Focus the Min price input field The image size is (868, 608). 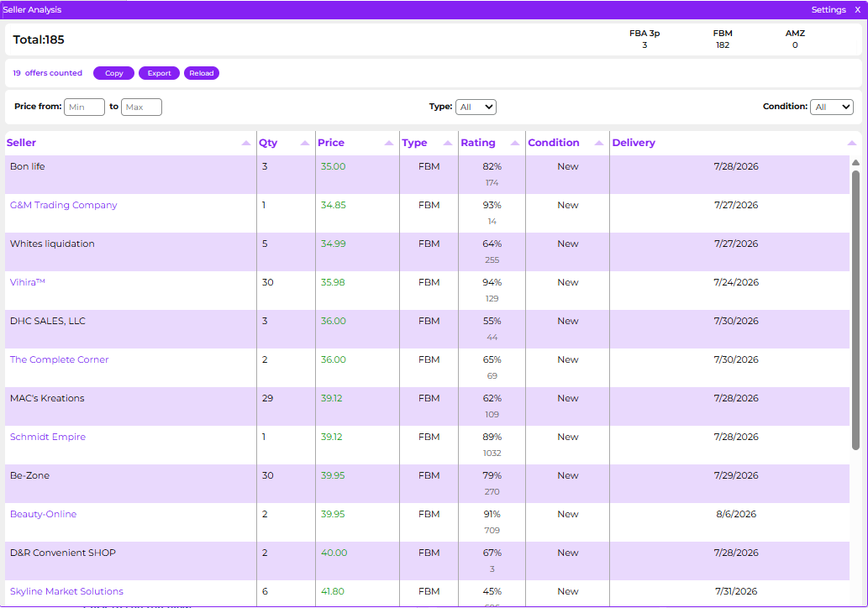(84, 107)
